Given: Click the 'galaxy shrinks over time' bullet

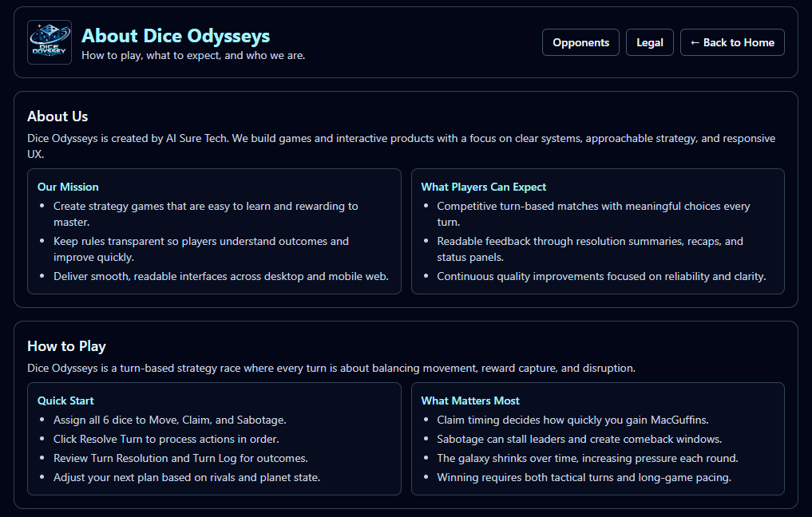Looking at the screenshot, I should 587,458.
